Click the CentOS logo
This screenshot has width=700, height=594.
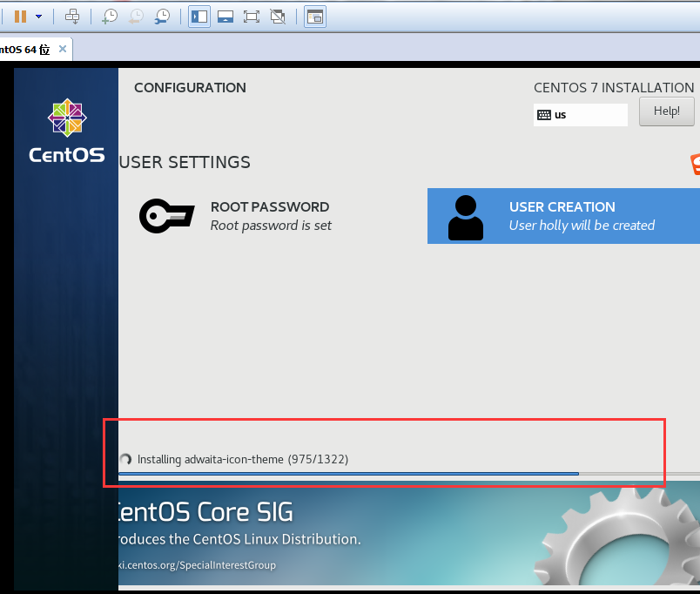click(x=67, y=131)
